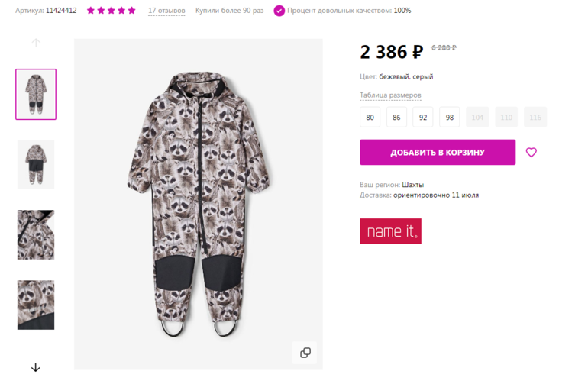Open the 17 отзывов reviews link
This screenshot has height=384, width=588.
point(166,11)
